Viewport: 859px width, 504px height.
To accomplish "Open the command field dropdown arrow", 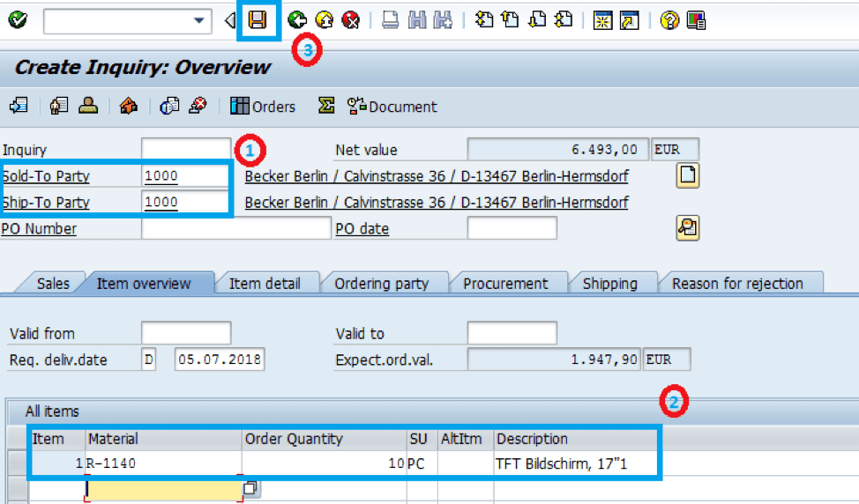I will coord(198,21).
